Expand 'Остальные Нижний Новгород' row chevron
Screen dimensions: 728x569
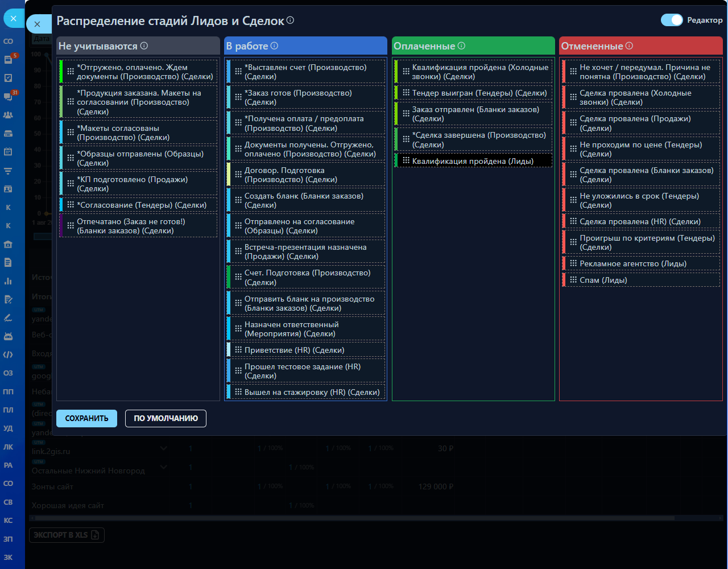click(x=164, y=467)
